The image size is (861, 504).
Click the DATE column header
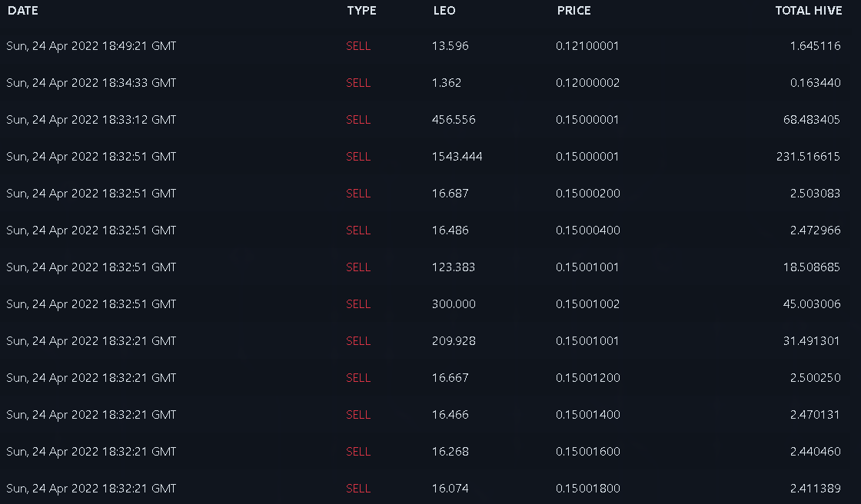[23, 11]
